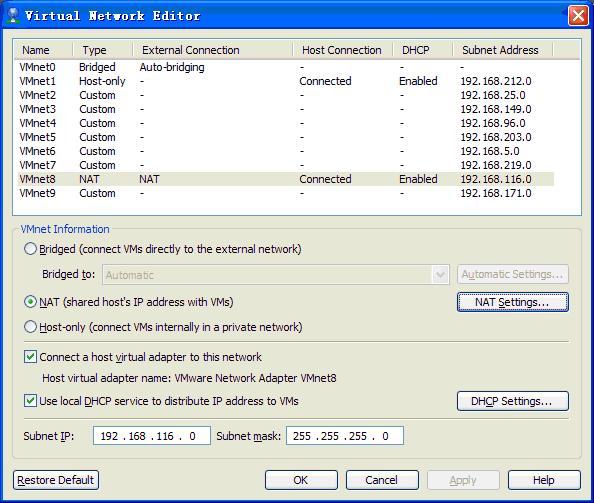The height and width of the screenshot is (503, 594).
Task: Open Automatic Settings dialog
Action: tap(513, 274)
